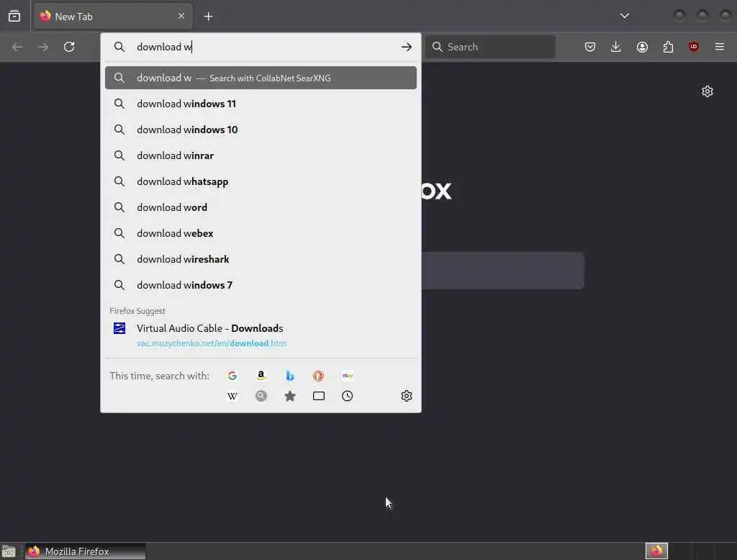Choose suggestion download whatsapp
Viewport: 737px width, 560px height.
(261, 181)
